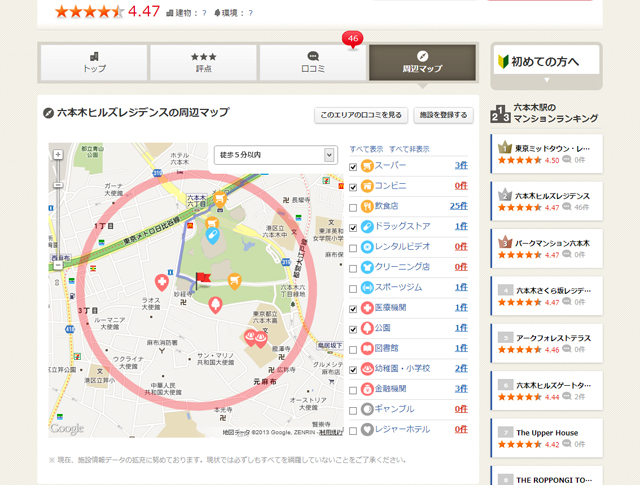Image resolution: width=640 pixels, height=485 pixels.
Task: Click the 施設を登録する button
Action: pos(443,115)
